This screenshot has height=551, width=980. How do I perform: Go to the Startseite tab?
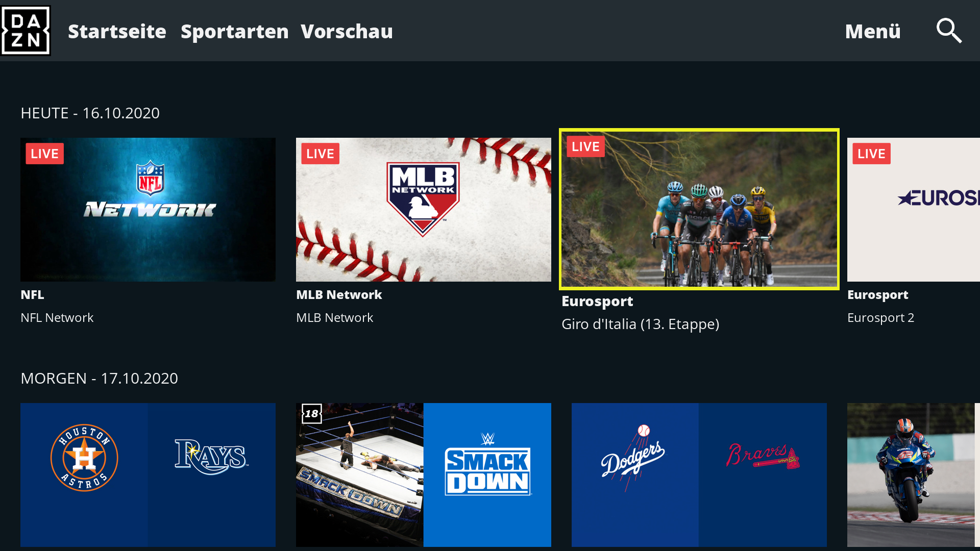(117, 32)
